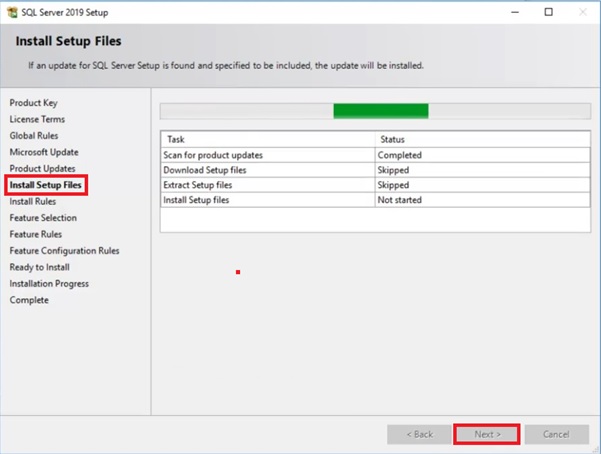Select the Global Rules step
Image resolution: width=601 pixels, height=454 pixels.
tap(34, 136)
